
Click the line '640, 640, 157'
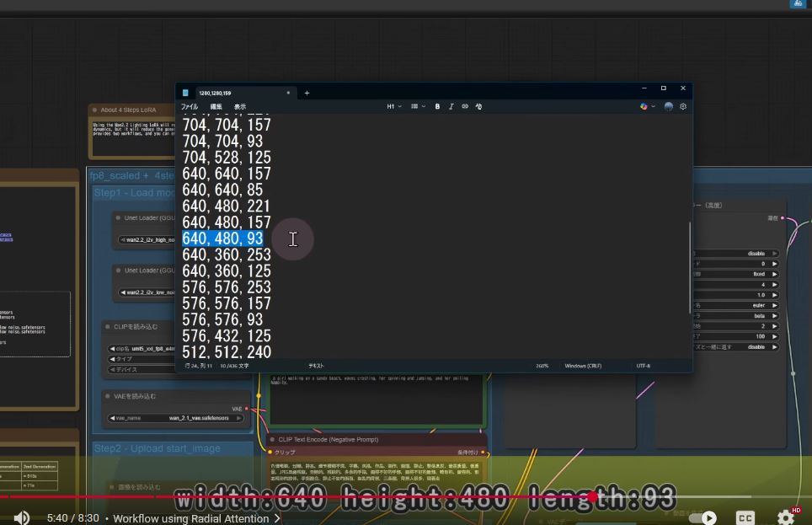click(x=227, y=174)
